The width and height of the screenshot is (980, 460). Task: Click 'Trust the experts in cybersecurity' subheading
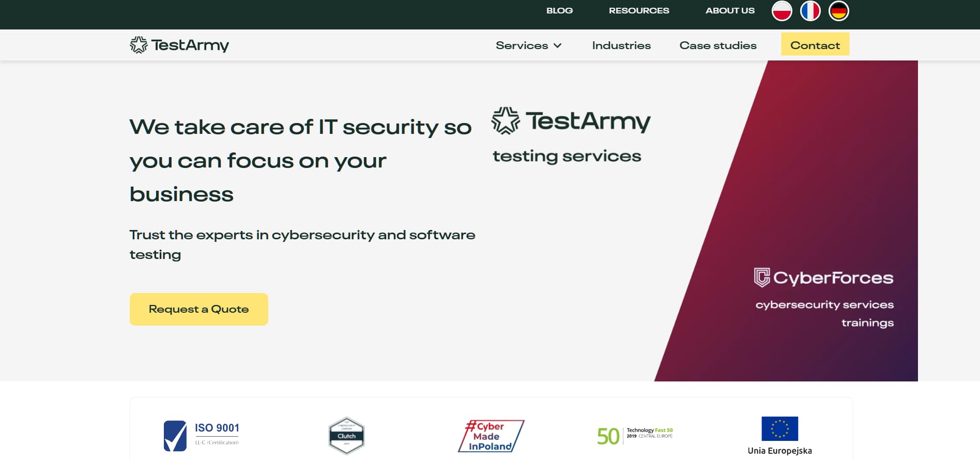point(302,244)
